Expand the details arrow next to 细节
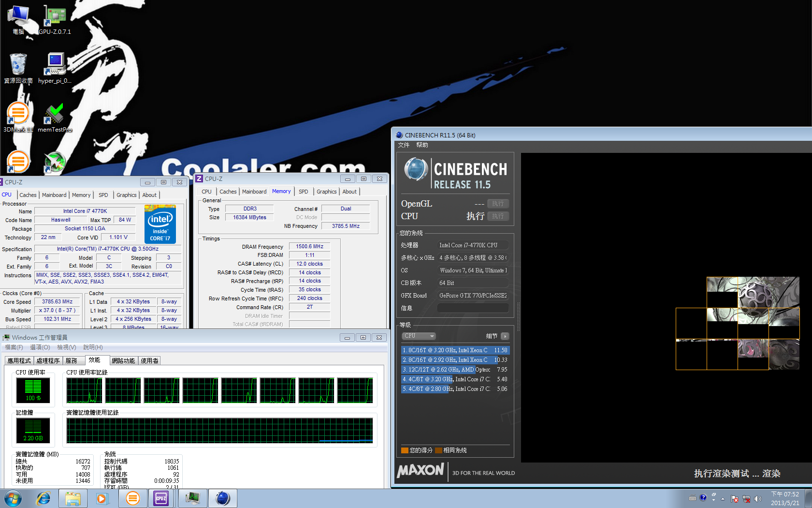 click(x=505, y=336)
